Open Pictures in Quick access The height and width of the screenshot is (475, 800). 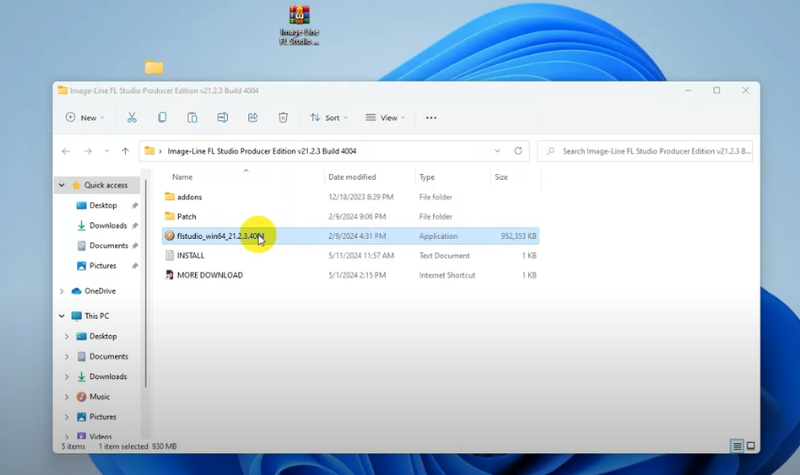click(103, 266)
